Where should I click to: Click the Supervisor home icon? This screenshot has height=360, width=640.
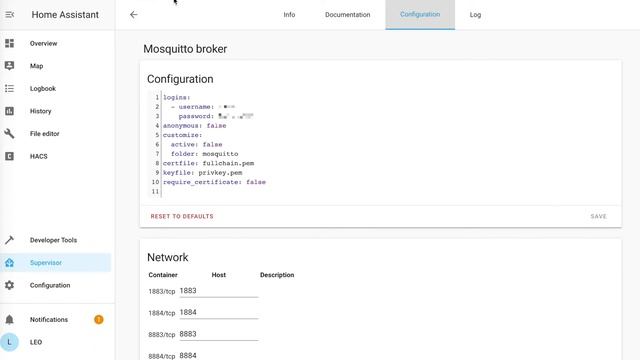tap(9, 263)
